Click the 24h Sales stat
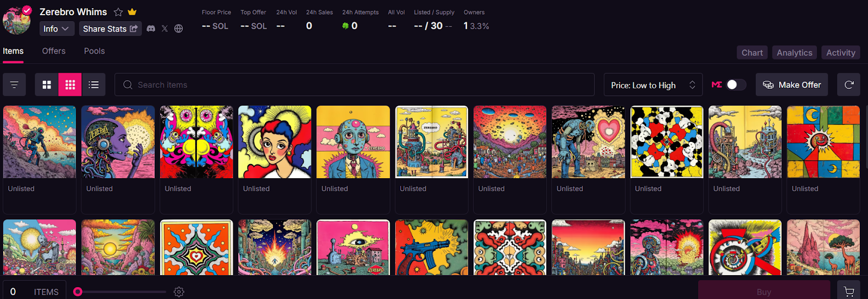Image resolution: width=868 pixels, height=299 pixels. pos(319,19)
